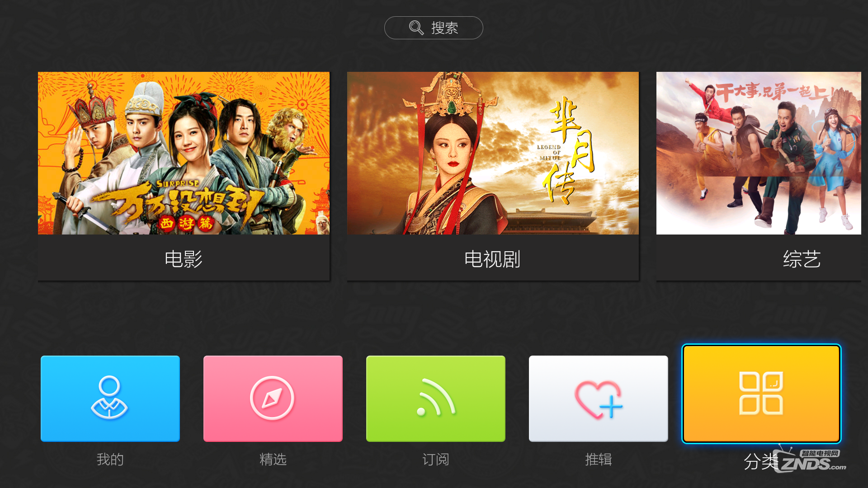The width and height of the screenshot is (868, 488).
Task: Open the 订阅 subscription feed icon
Action: click(435, 398)
